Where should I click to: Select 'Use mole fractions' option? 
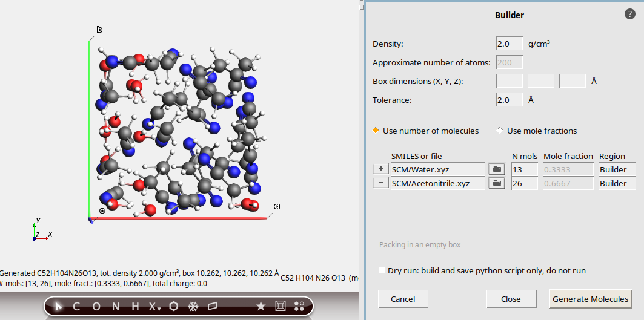(x=500, y=131)
